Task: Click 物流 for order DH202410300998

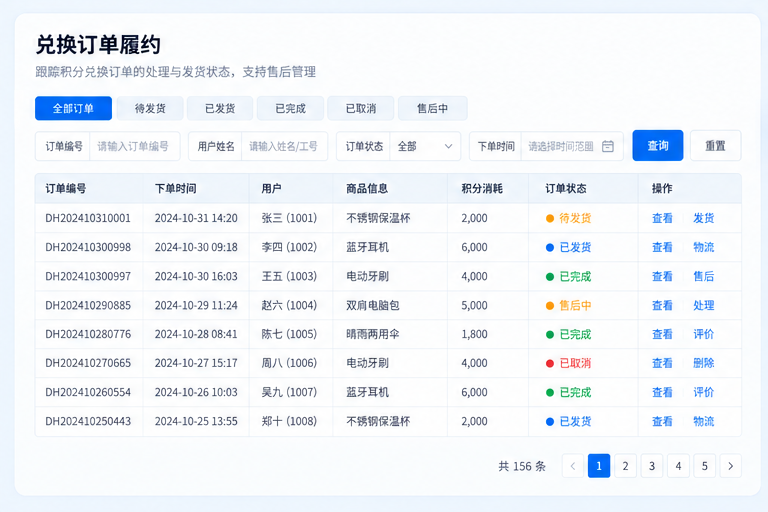Action: 703,247
